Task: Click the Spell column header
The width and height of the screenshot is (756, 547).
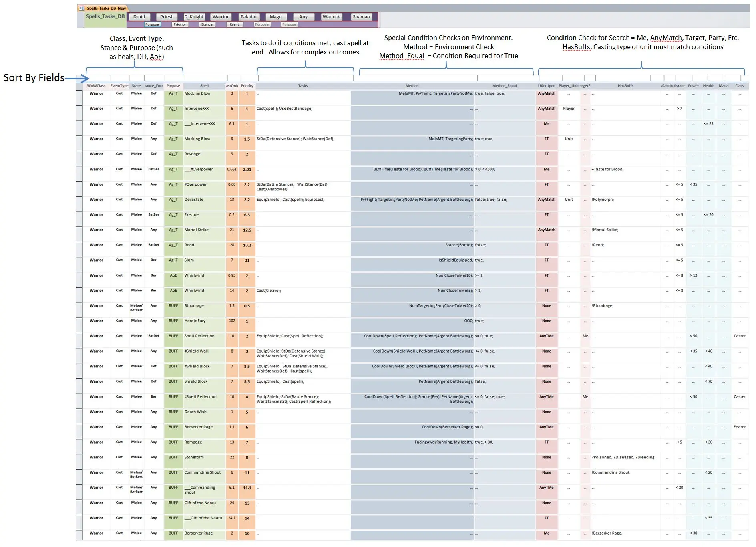Action: pyautogui.click(x=204, y=86)
